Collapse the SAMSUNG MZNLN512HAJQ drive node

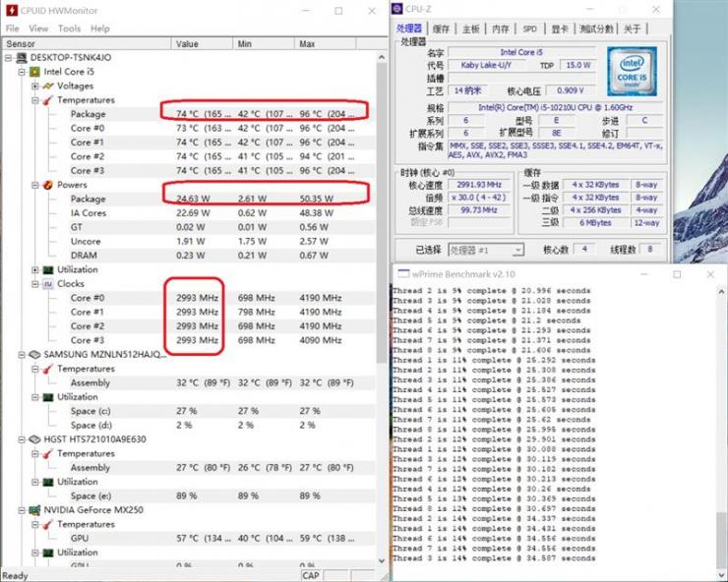(x=22, y=355)
